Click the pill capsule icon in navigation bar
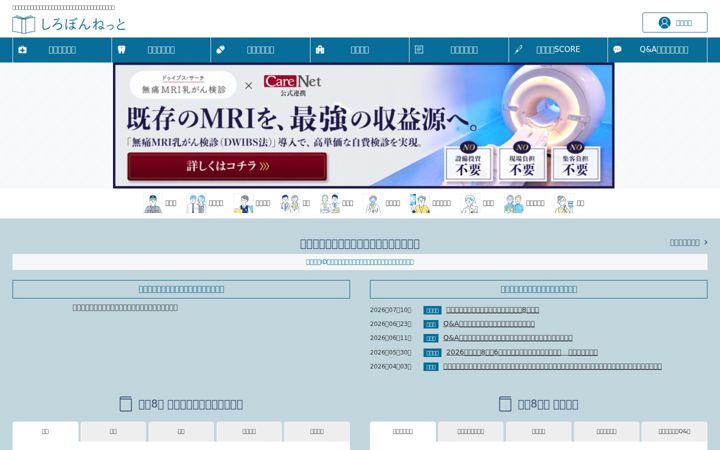Image resolution: width=720 pixels, height=450 pixels. coord(220,50)
